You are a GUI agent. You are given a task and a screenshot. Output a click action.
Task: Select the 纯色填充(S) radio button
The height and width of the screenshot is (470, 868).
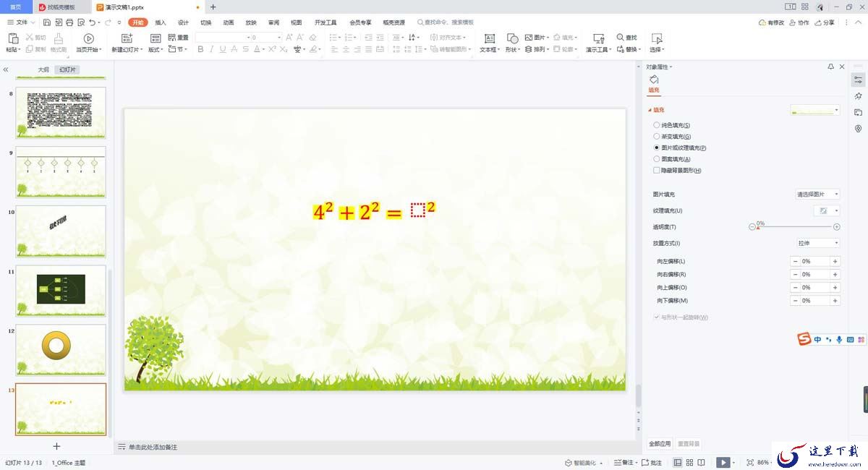(657, 125)
